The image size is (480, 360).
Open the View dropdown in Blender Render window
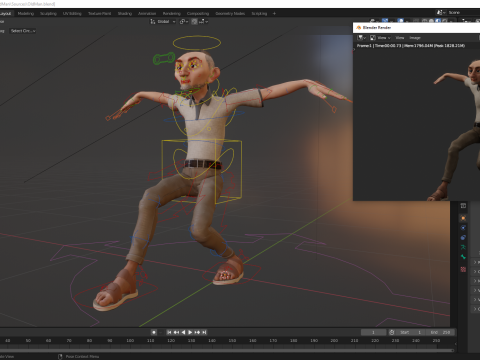(380, 38)
